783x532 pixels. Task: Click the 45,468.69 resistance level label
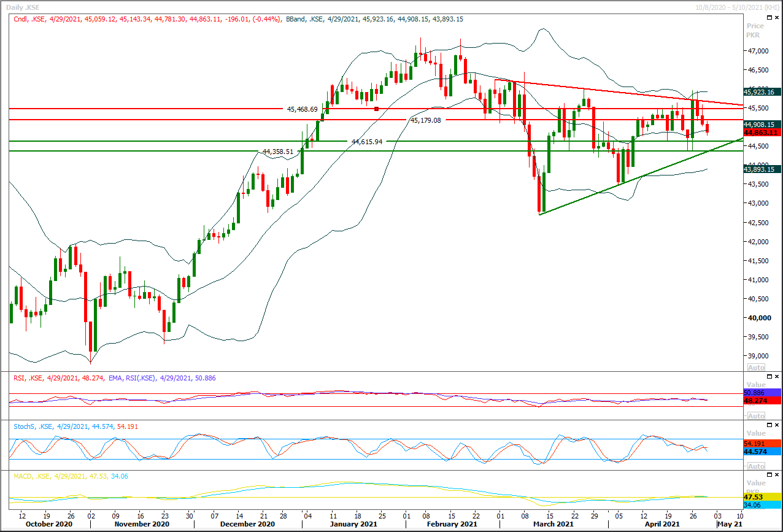tap(302, 109)
